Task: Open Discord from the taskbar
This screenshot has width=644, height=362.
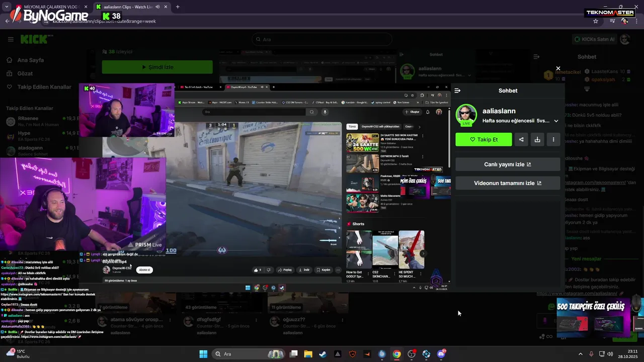Action: click(x=441, y=354)
